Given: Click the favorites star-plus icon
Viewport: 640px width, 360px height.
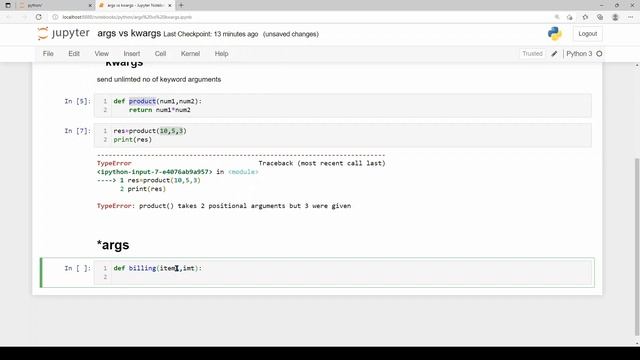Looking at the screenshot, I should click(569, 17).
